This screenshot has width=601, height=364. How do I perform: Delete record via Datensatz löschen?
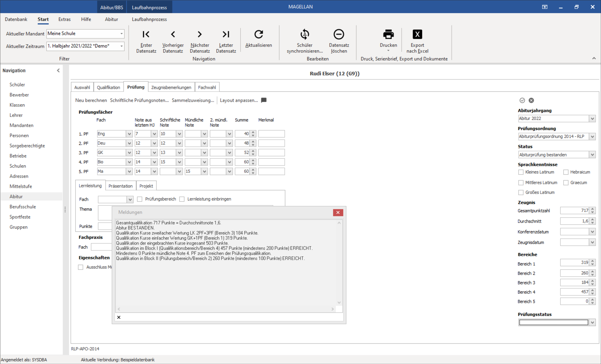[x=339, y=34]
